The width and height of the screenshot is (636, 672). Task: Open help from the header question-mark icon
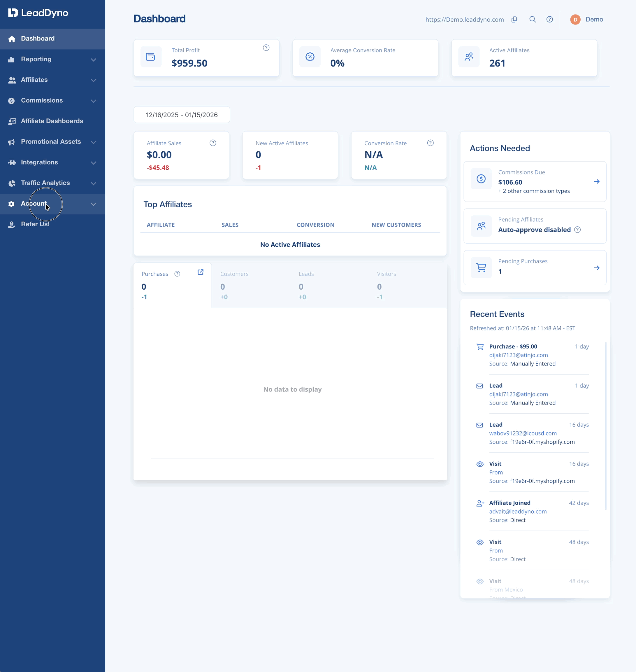(x=549, y=19)
